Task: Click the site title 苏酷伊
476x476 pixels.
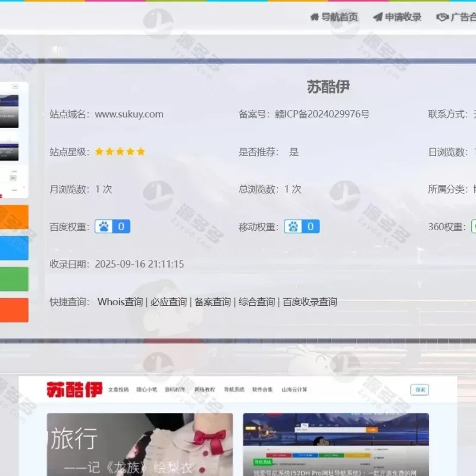Action: tap(328, 87)
